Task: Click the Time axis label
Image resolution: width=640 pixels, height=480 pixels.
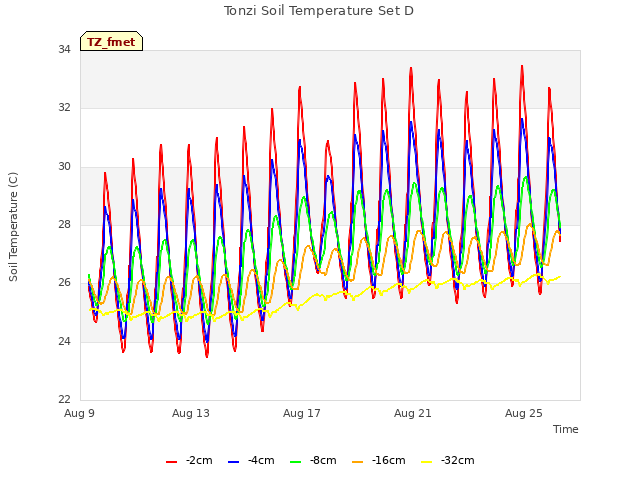Action: (x=565, y=429)
